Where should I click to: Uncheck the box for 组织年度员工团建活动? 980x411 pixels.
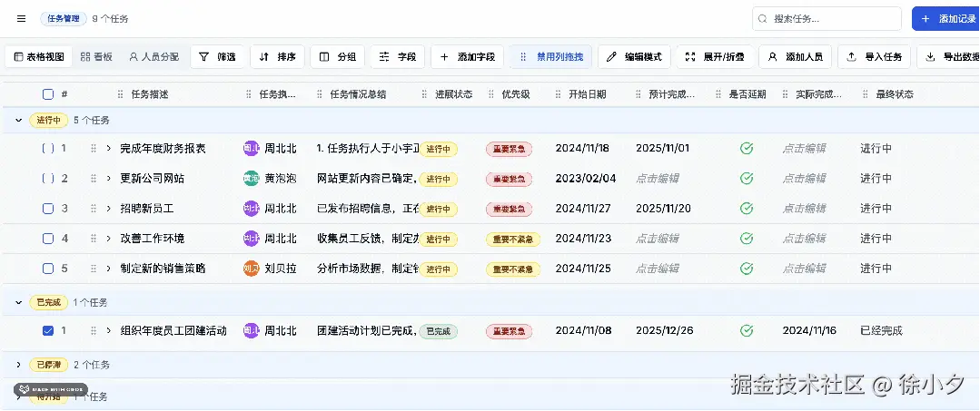[x=48, y=331]
